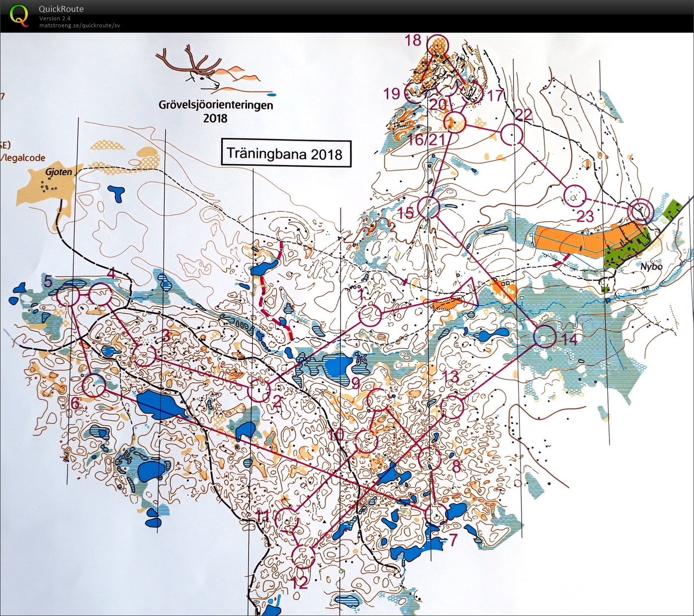Click the /legalcode text fragment
Screen dimensions: 694x616
point(23,158)
